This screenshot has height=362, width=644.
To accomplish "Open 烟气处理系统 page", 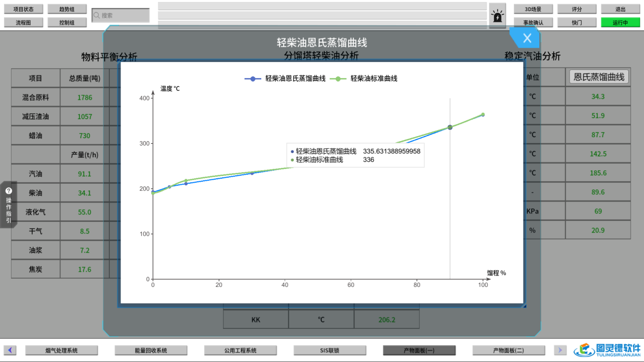I will click(62, 350).
